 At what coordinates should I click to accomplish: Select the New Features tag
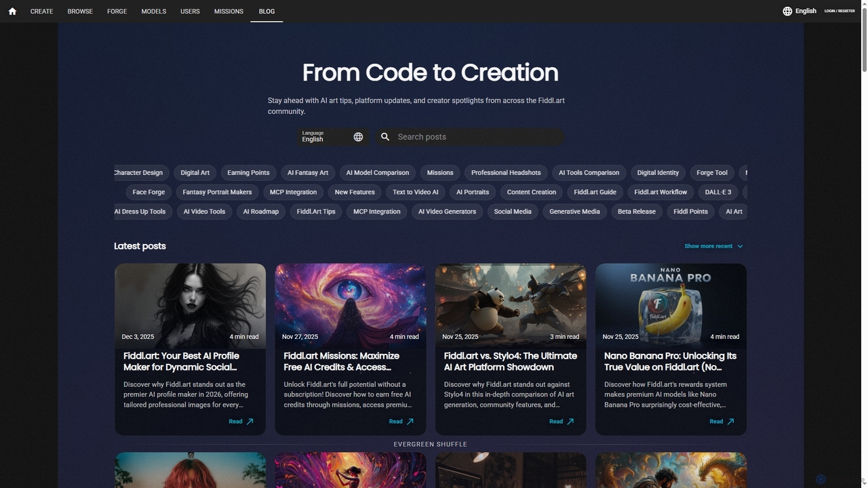pos(355,192)
